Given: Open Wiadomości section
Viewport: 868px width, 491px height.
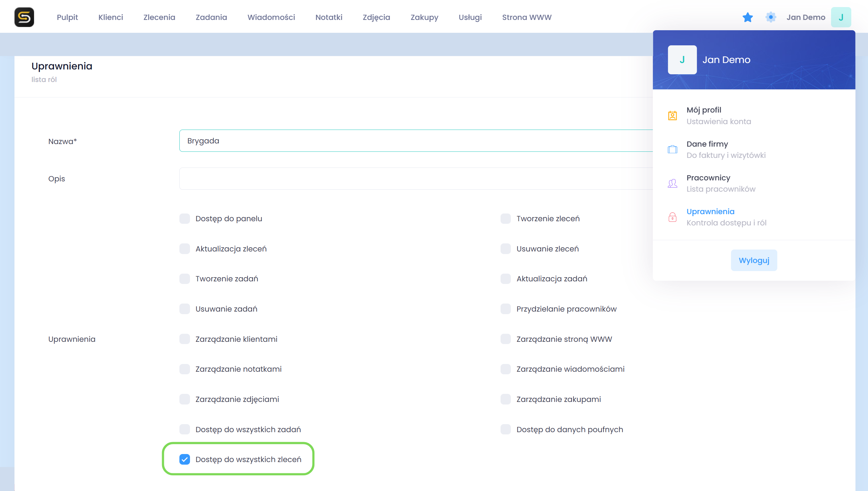Looking at the screenshot, I should click(271, 17).
